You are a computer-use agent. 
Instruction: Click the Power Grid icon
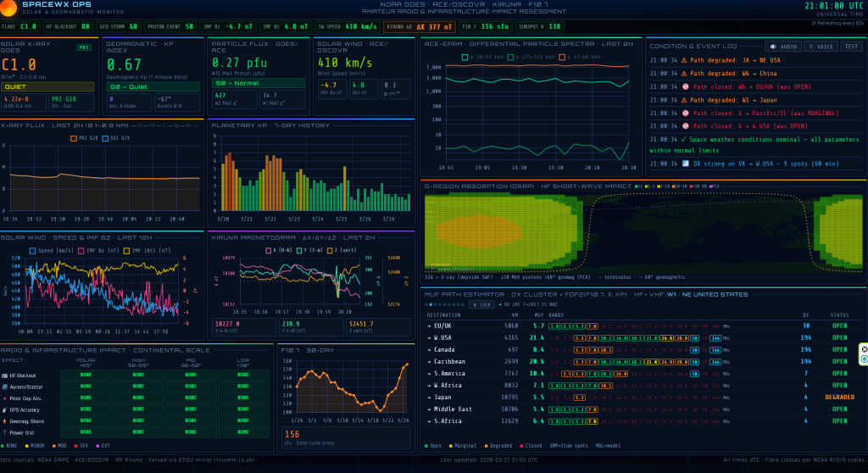(5, 432)
